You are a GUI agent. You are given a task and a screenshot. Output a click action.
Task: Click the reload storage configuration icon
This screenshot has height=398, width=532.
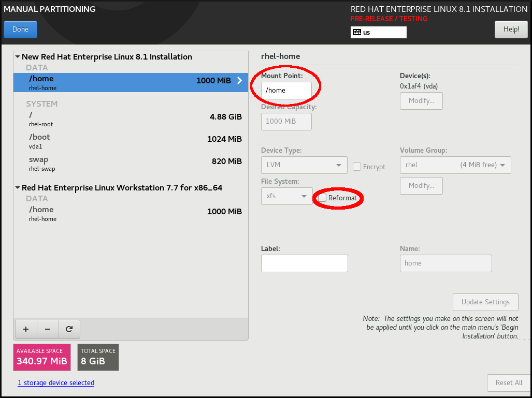[x=69, y=329]
